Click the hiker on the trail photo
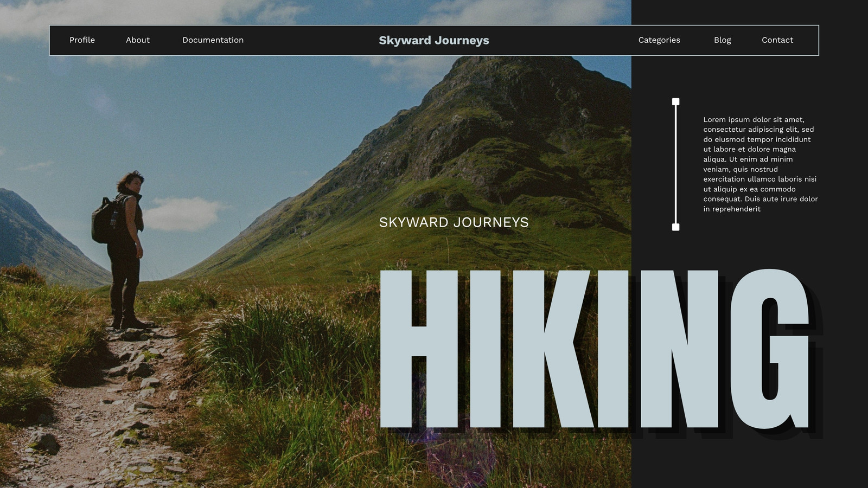868x488 pixels. click(x=122, y=250)
